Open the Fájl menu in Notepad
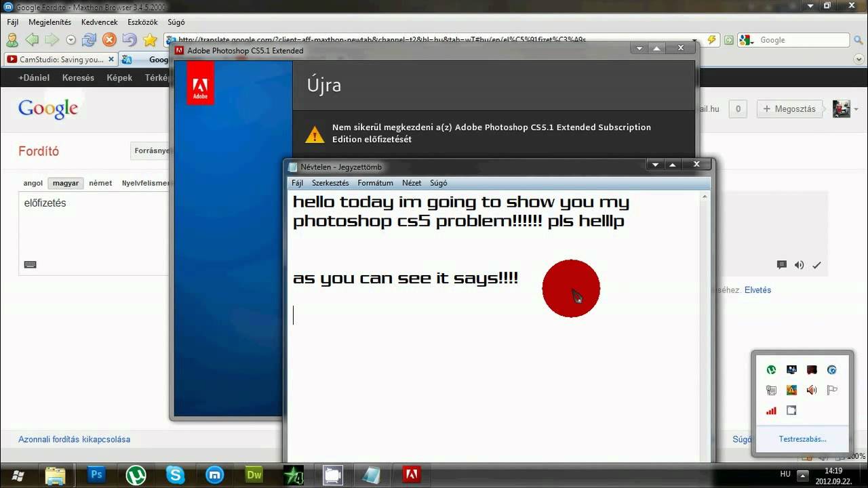868x488 pixels. coord(297,183)
